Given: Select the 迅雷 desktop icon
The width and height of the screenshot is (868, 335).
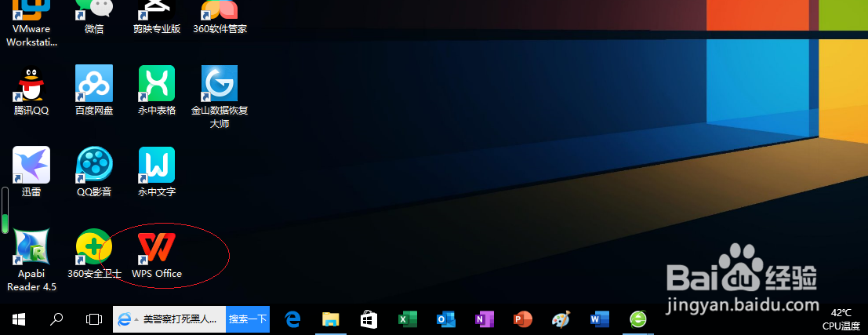Looking at the screenshot, I should pos(31,165).
